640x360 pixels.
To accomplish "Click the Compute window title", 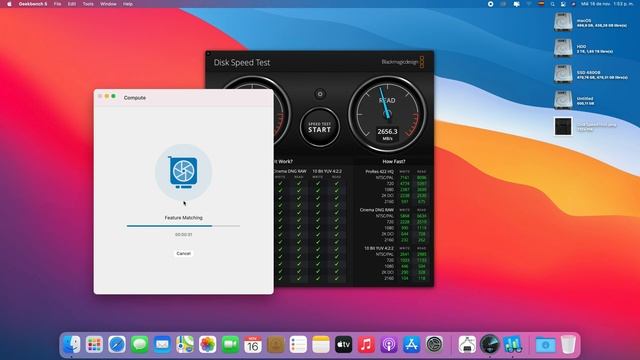I will tap(135, 98).
